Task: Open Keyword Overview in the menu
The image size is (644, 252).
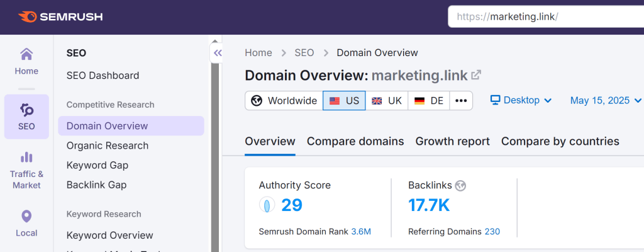Action: 109,235
